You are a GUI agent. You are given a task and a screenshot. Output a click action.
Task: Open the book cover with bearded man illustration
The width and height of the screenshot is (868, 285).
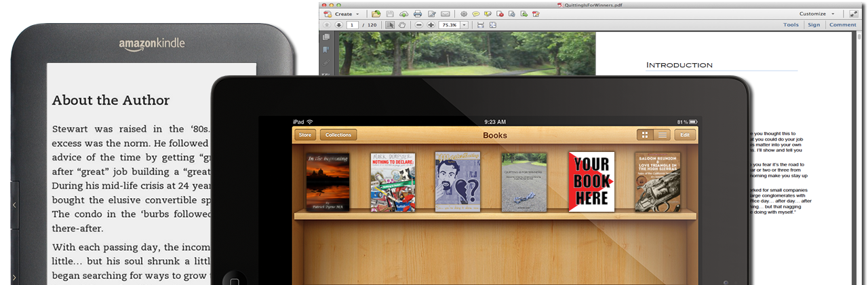click(x=458, y=182)
